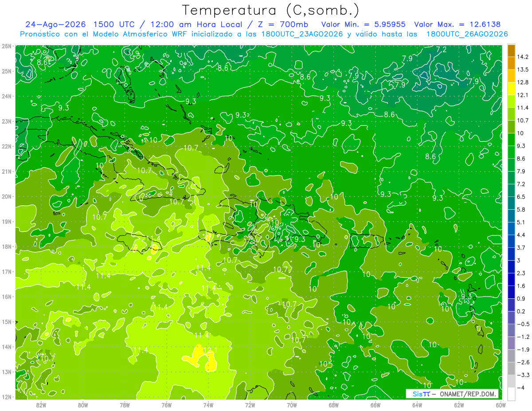Viewport: 532px width, 411px height.
Task: Click the '64W' longitude axis label
Action: pyautogui.click(x=417, y=405)
